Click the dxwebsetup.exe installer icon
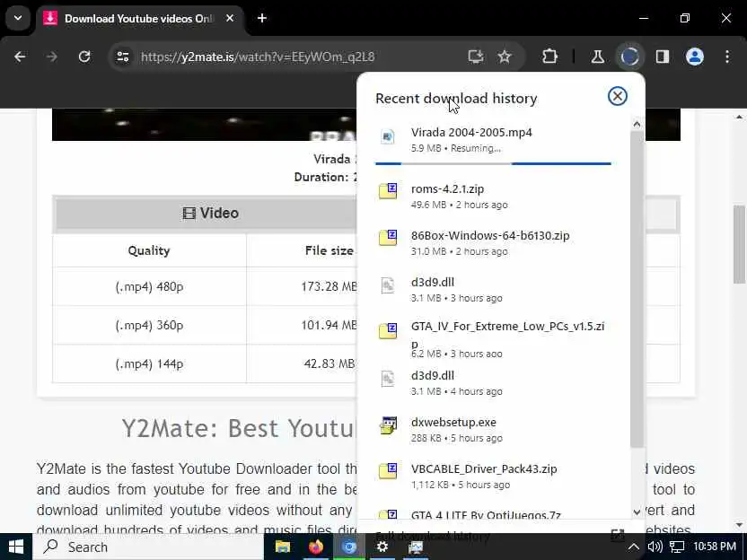This screenshot has height=560, width=747. tap(388, 425)
